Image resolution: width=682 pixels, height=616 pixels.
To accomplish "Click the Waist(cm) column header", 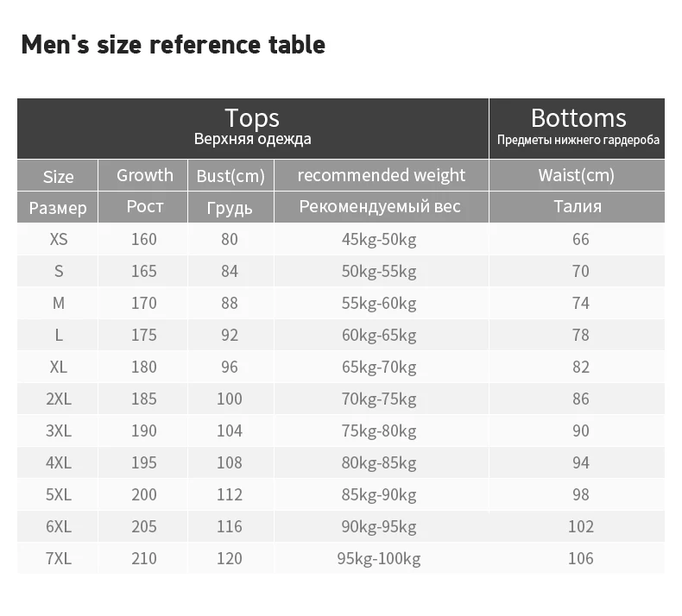I will [x=578, y=176].
